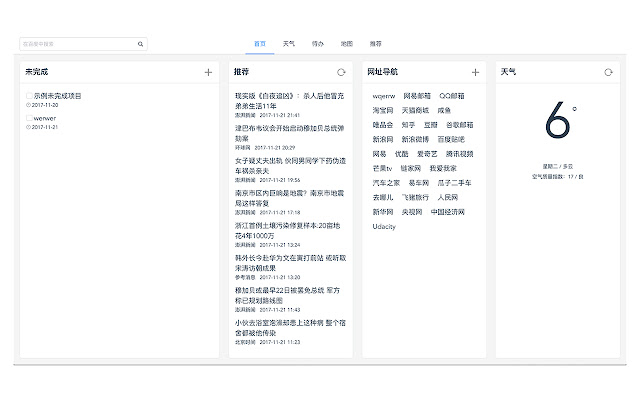Image resolution: width=640 pixels, height=400 pixels.
Task: Click the magnifier icon in the search box
Action: [x=140, y=44]
